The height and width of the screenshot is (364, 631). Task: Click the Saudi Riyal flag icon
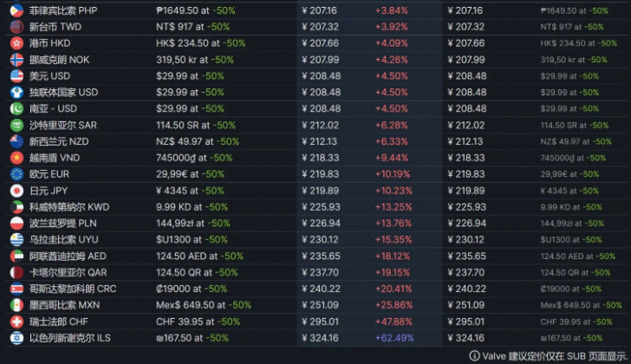(16, 125)
